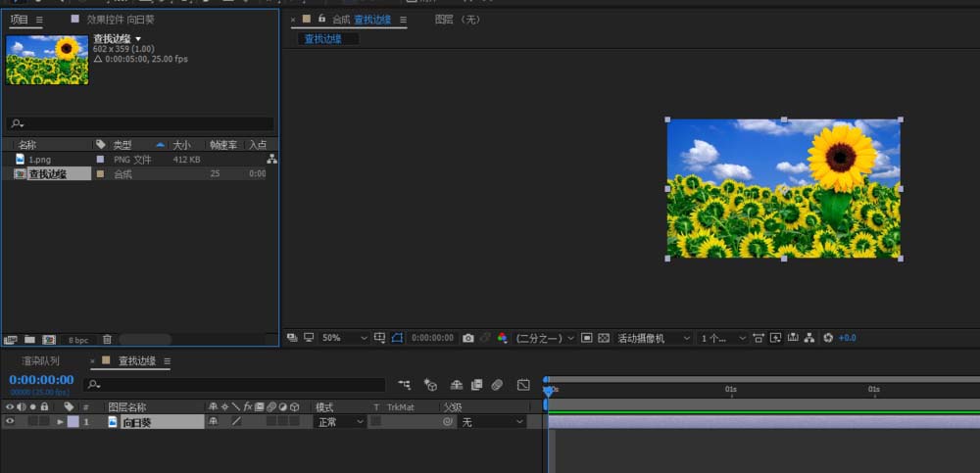Open the 正常 blending mode dropdown

click(339, 422)
